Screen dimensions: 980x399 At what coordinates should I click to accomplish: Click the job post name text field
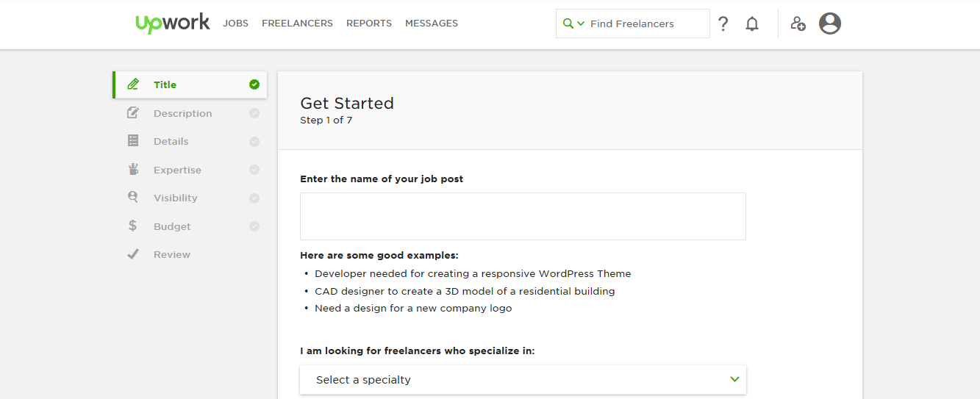523,216
